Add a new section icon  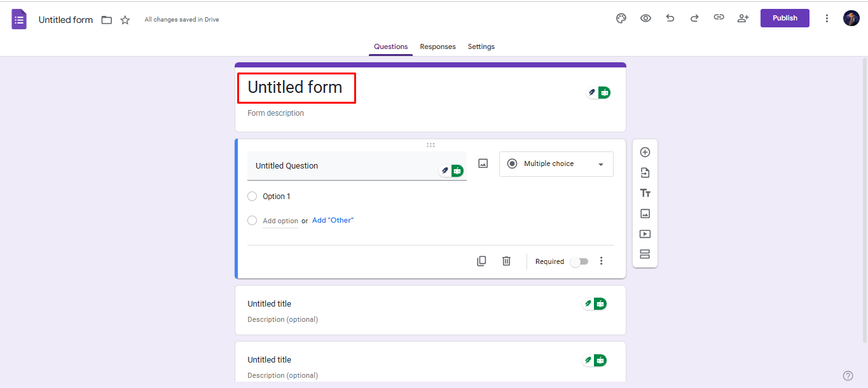click(x=645, y=254)
